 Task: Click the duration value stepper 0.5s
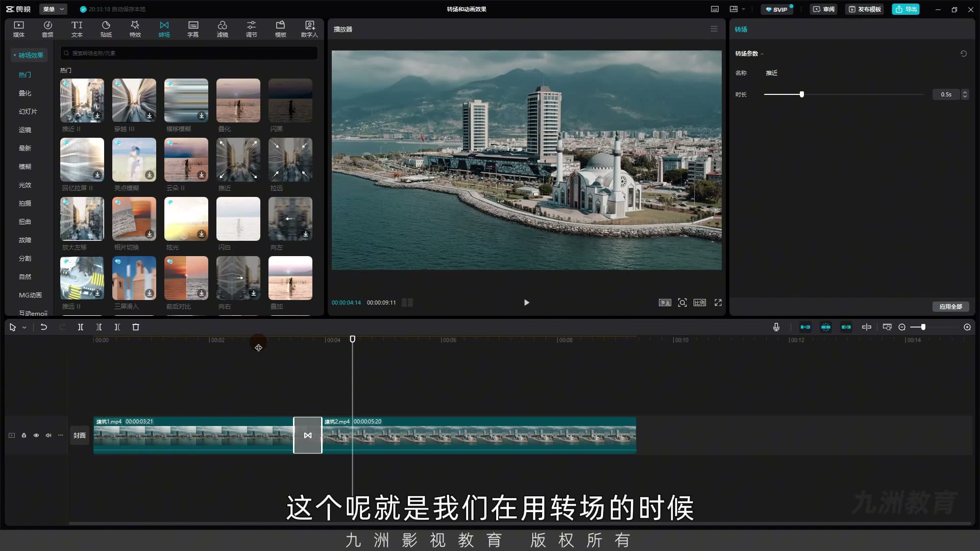pos(965,94)
